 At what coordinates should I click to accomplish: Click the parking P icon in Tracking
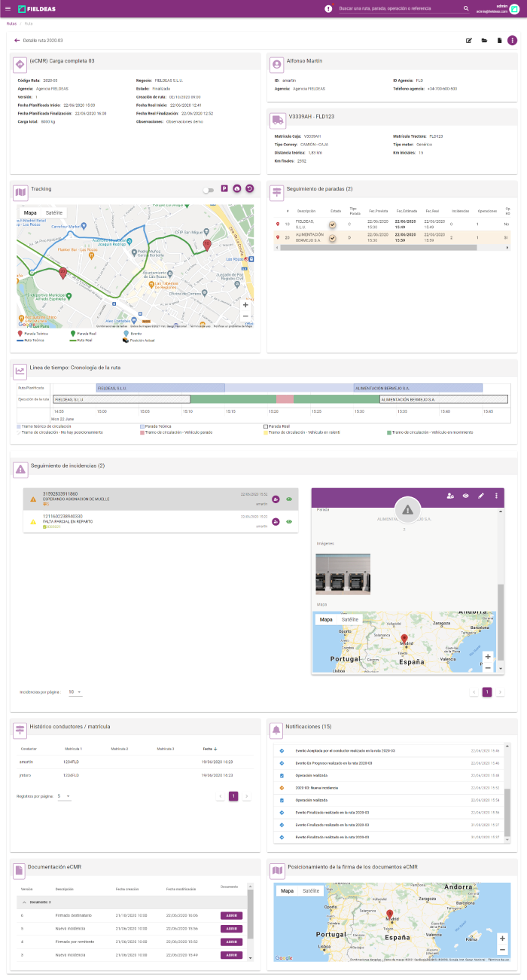point(224,188)
